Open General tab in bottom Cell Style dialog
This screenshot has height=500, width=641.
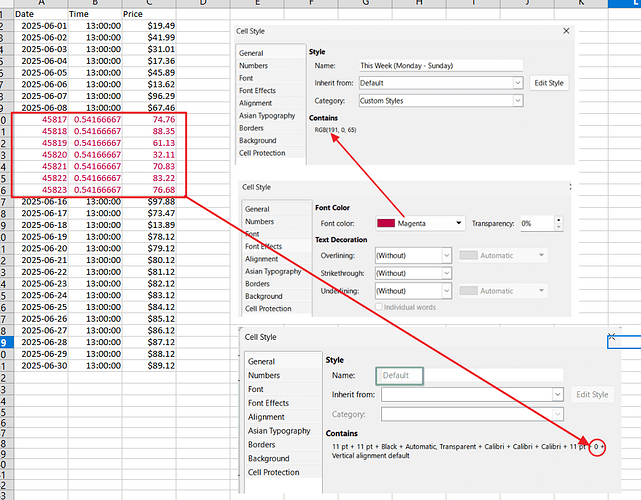click(261, 362)
